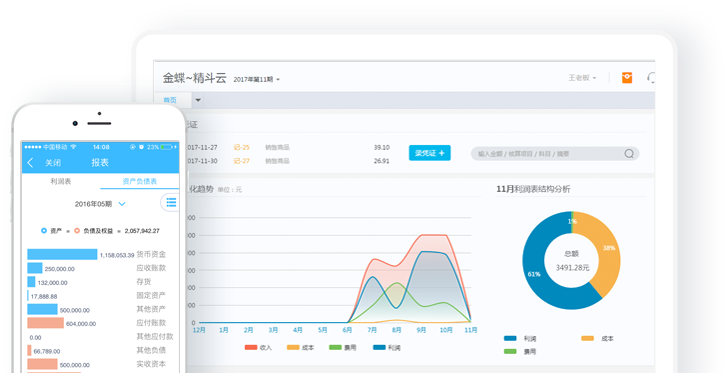Open the 2016年05期 period selector on phone

click(x=100, y=204)
